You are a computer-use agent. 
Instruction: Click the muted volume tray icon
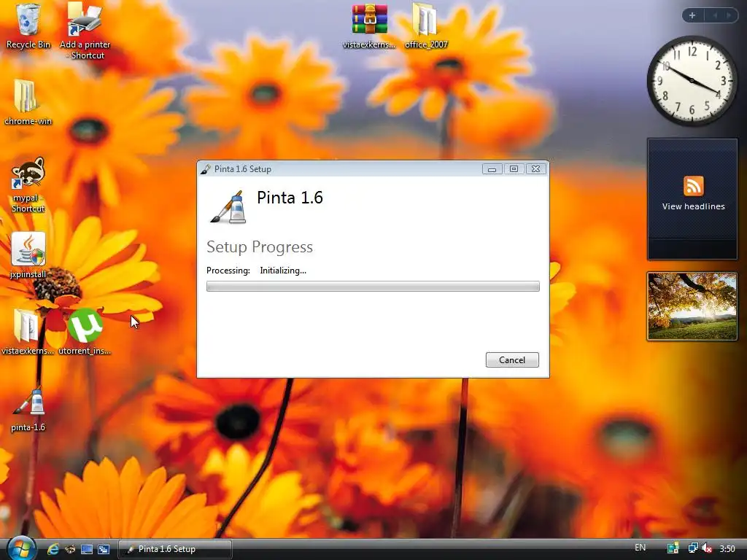pos(707,548)
